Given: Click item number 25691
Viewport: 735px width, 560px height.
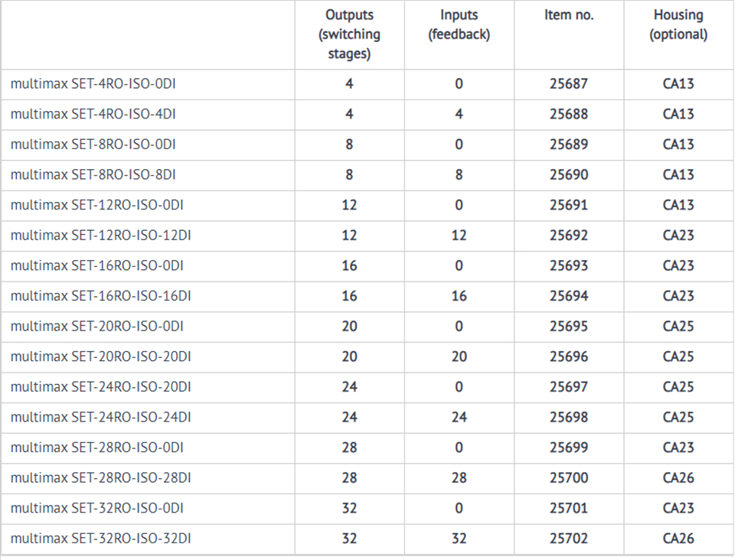Looking at the screenshot, I should (x=568, y=205).
